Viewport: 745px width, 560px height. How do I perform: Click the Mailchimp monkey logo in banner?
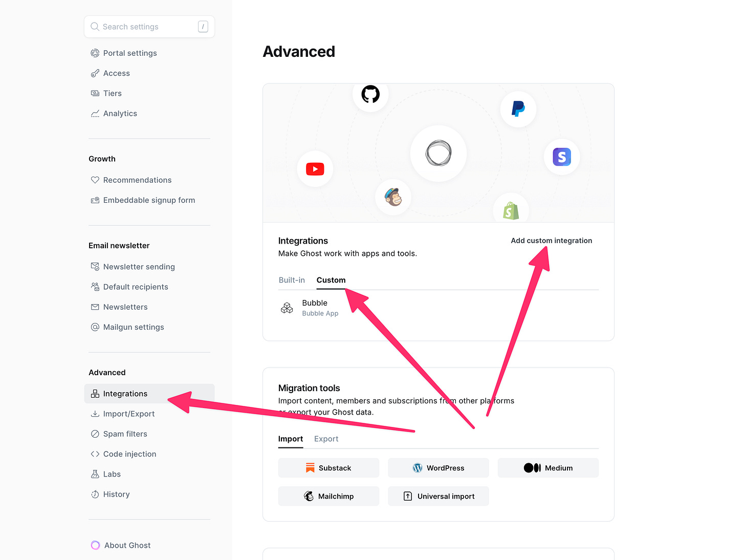click(393, 197)
